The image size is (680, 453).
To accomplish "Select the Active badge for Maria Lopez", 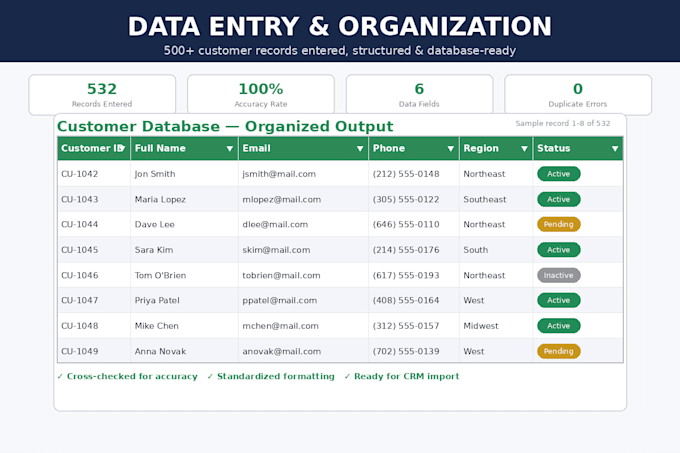I will pyautogui.click(x=559, y=199).
